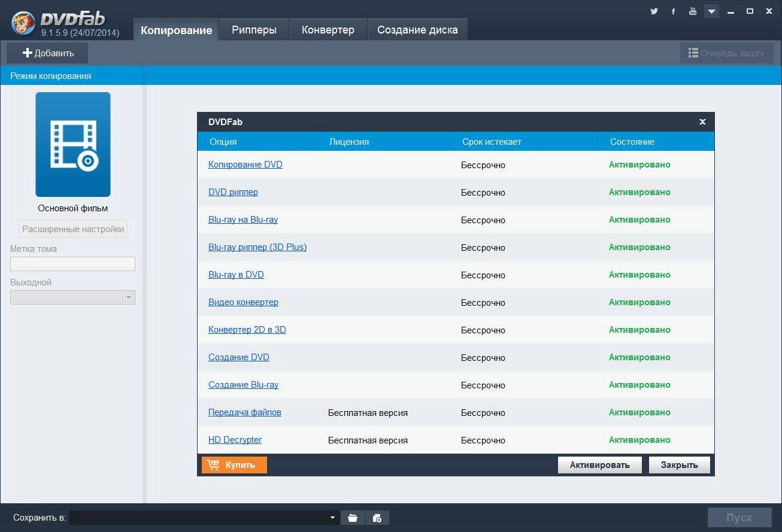Open the Конвертер 2D в 3D link
Viewport: 782px width, 532px height.
click(x=247, y=330)
